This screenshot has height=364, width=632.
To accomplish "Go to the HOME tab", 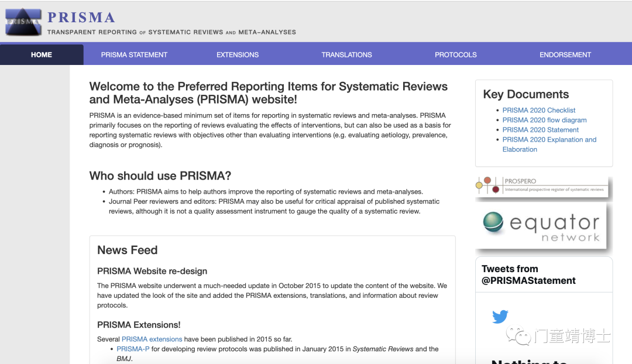I will (x=42, y=54).
